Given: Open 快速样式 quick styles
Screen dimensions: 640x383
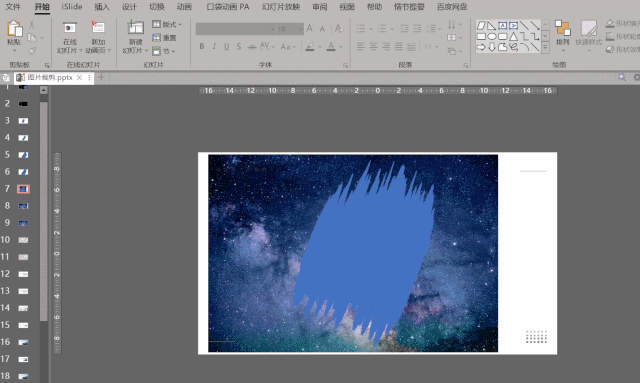Looking at the screenshot, I should tap(589, 36).
